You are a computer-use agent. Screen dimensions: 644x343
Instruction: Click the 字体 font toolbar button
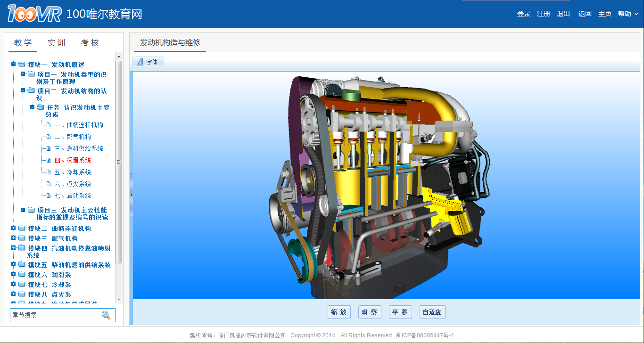click(148, 62)
